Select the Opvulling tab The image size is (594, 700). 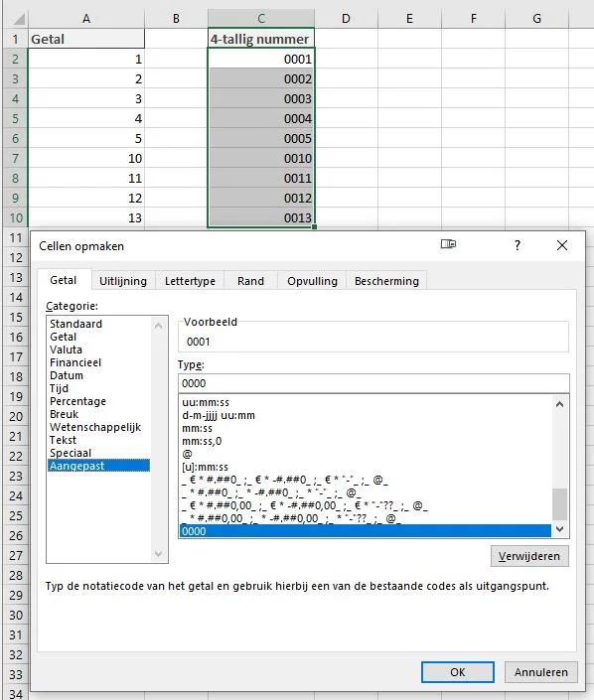pos(312,281)
